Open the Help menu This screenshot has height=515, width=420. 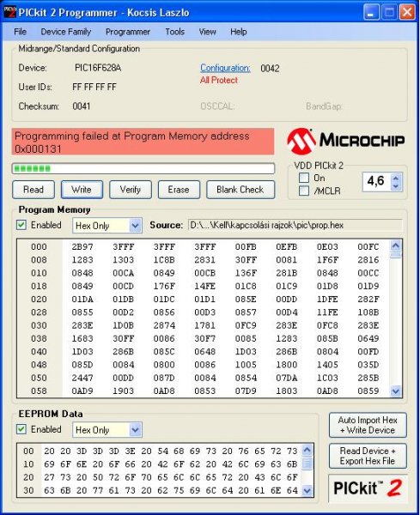tap(239, 32)
